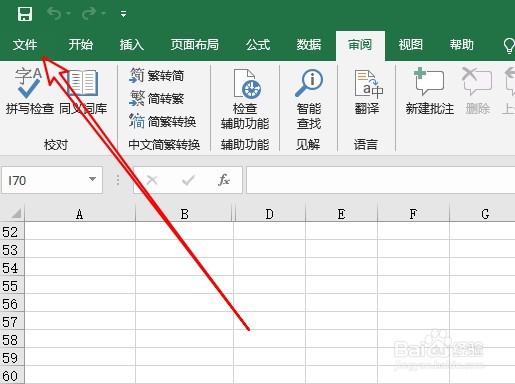
Task: Switch to the 开始 tab
Action: click(x=80, y=45)
